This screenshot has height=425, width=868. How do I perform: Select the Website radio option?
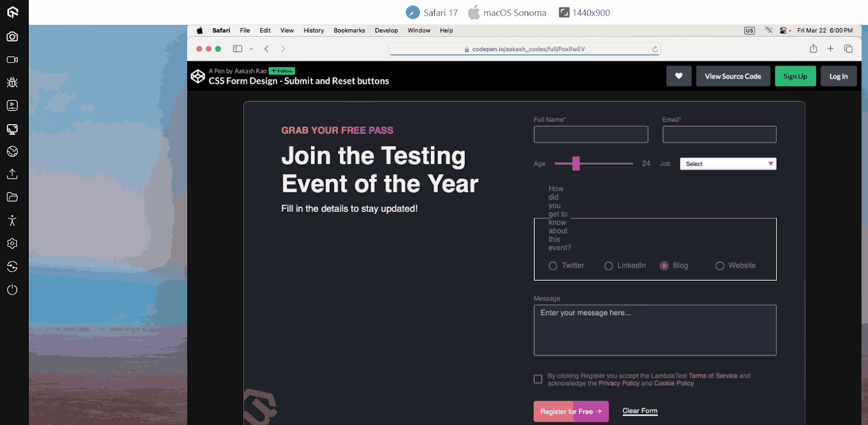(x=720, y=266)
